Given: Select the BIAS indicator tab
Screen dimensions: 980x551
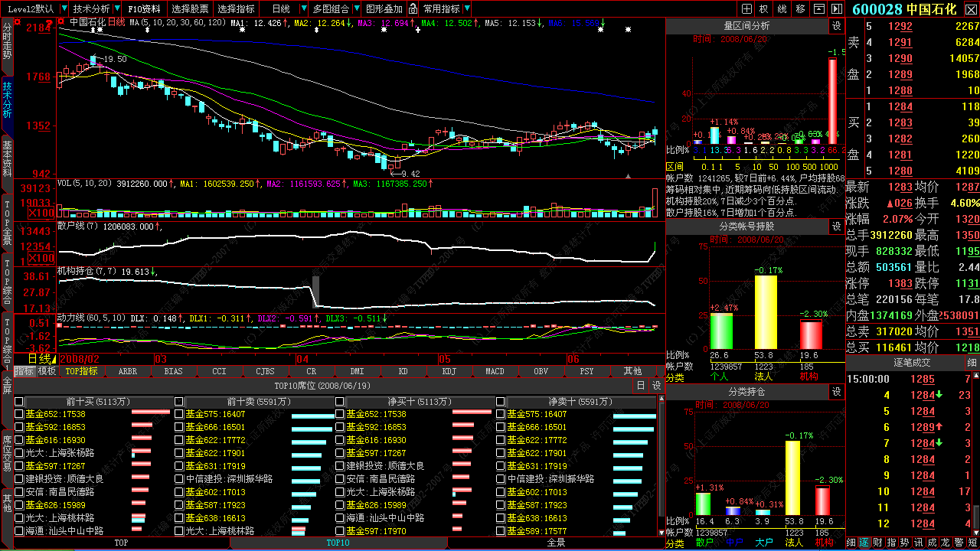Looking at the screenshot, I should click(x=174, y=371).
